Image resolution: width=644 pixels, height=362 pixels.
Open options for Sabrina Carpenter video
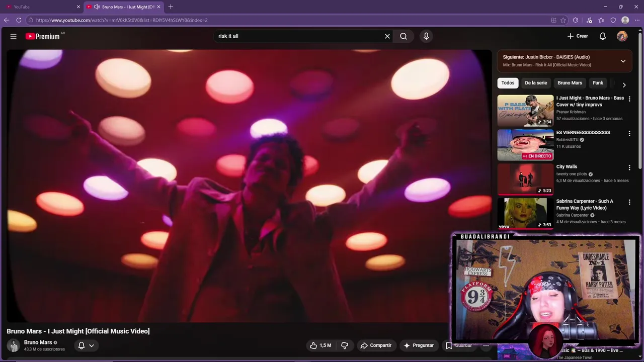[x=629, y=202]
